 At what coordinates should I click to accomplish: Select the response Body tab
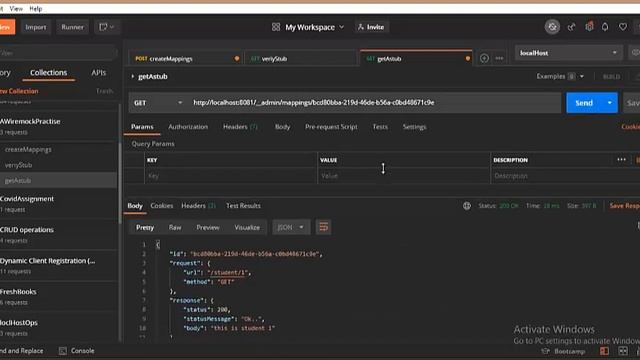point(135,206)
